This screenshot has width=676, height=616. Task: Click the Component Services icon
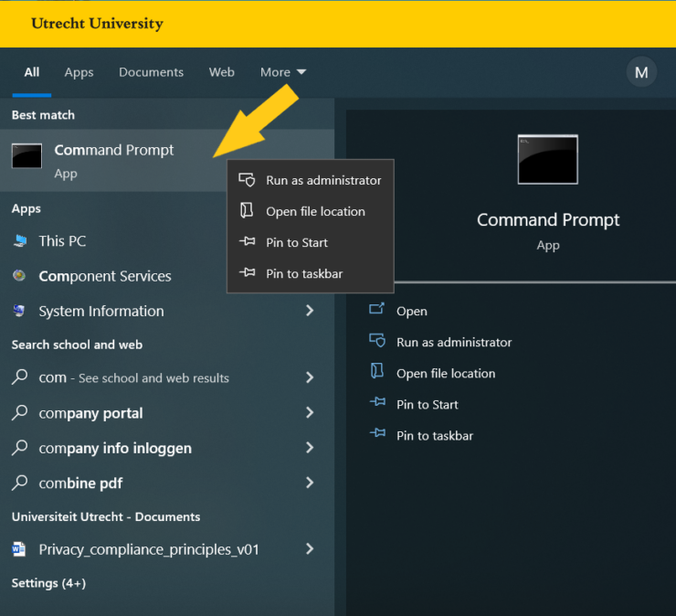click(x=19, y=275)
